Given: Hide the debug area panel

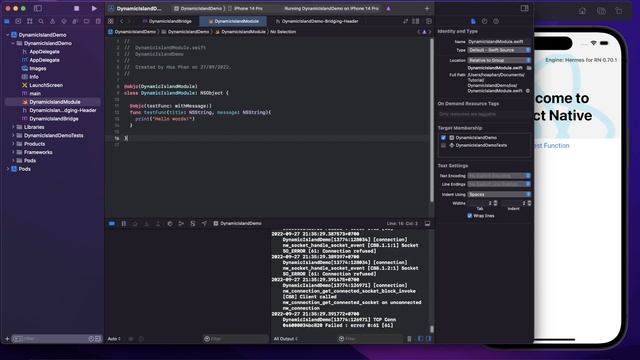Looking at the screenshot, I should click(x=427, y=224).
